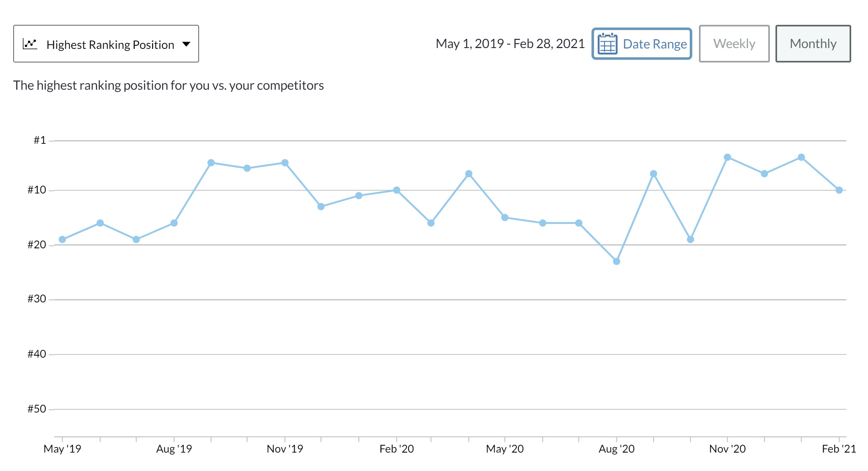Click the Aug '19 data point
The width and height of the screenshot is (868, 471).
[174, 223]
